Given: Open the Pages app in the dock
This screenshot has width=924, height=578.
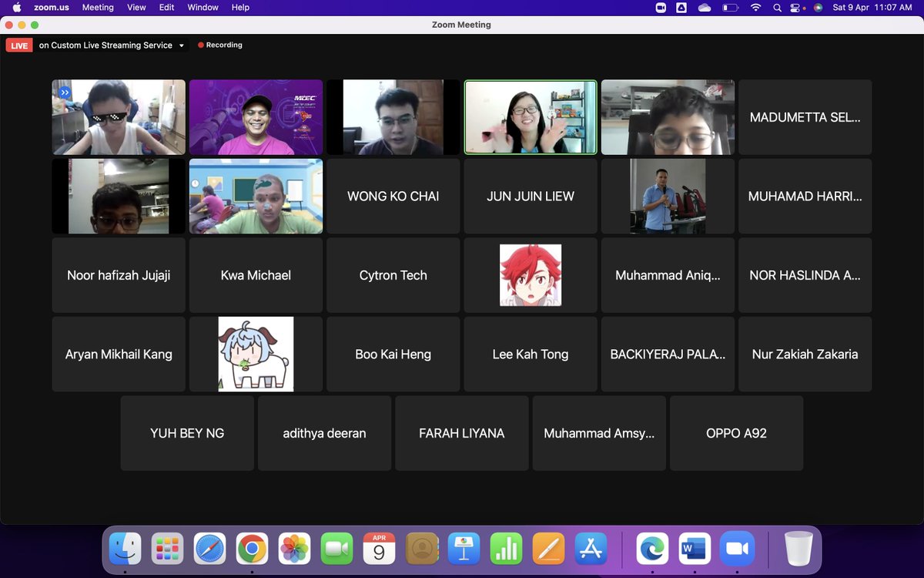Looking at the screenshot, I should (548, 549).
